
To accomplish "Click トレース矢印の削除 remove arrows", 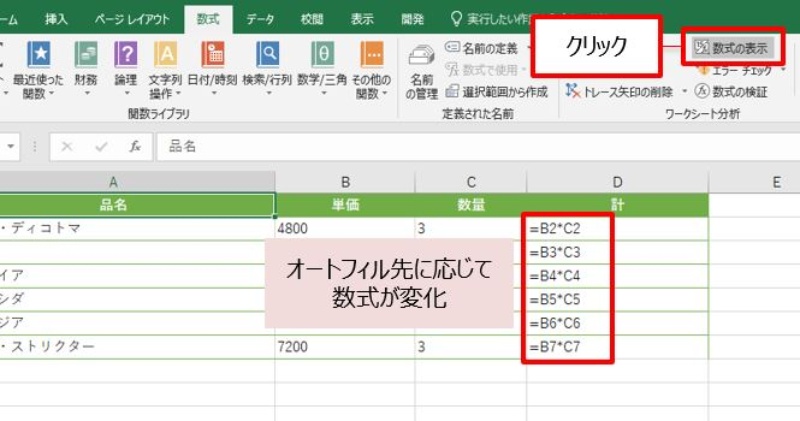I will tap(619, 92).
